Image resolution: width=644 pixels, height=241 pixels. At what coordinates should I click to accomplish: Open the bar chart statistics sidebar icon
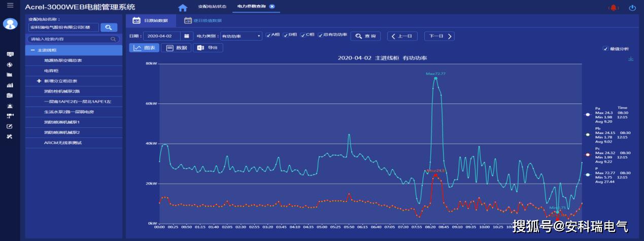pos(10,85)
